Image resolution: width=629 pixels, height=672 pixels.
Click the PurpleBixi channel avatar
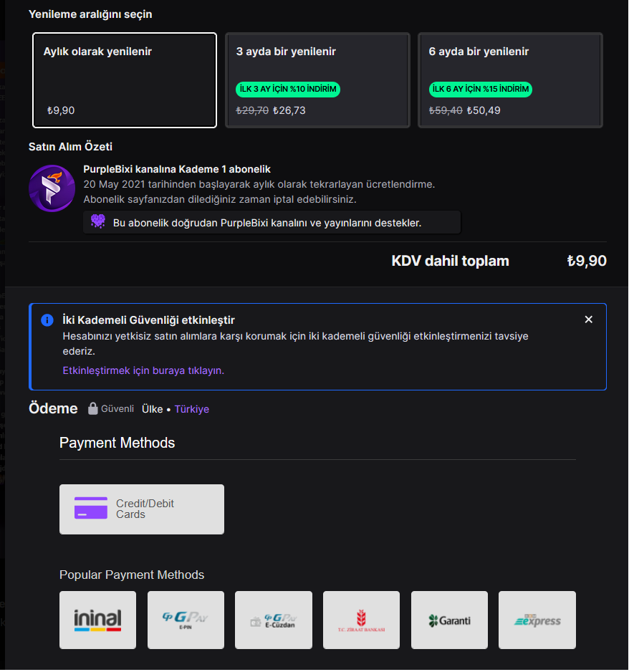pyautogui.click(x=52, y=188)
